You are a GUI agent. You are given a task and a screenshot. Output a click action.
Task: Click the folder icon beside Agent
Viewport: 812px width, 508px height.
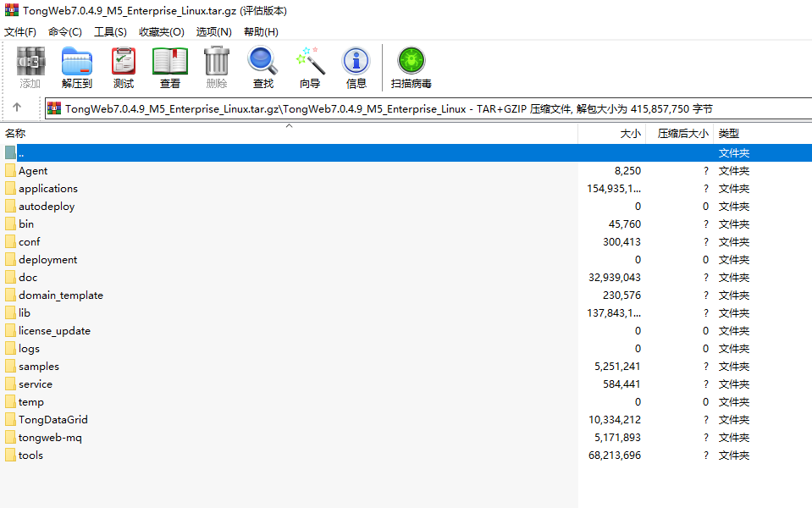coord(10,171)
